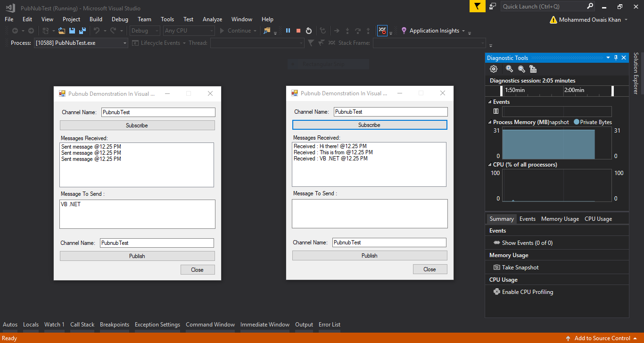Click Publish in the right Pubnub window
The height and width of the screenshot is (343, 644).
(x=370, y=256)
